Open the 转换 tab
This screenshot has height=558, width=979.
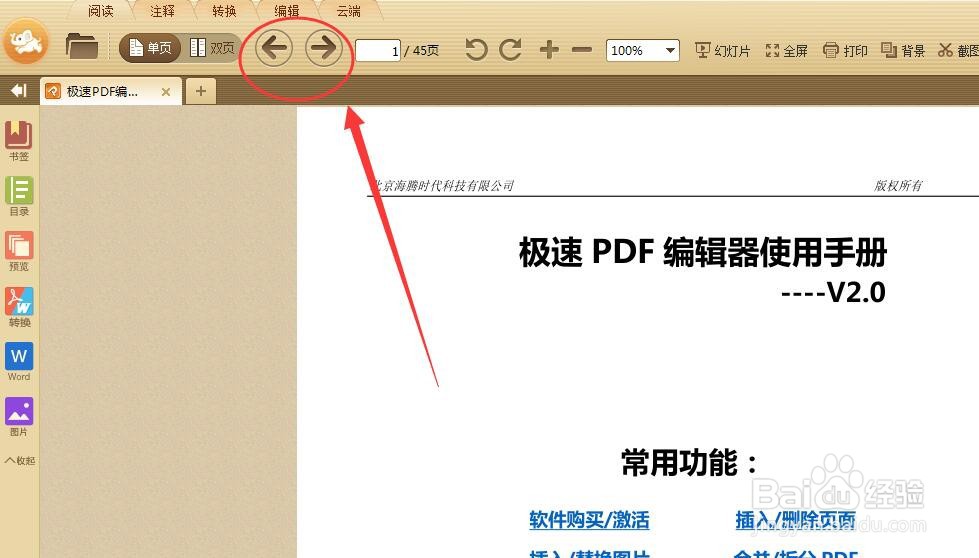click(x=224, y=11)
